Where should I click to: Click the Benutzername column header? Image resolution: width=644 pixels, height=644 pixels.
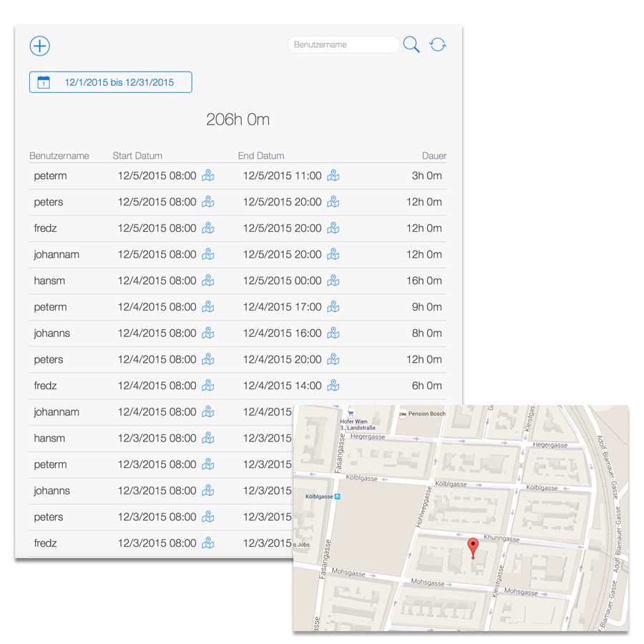click(59, 156)
